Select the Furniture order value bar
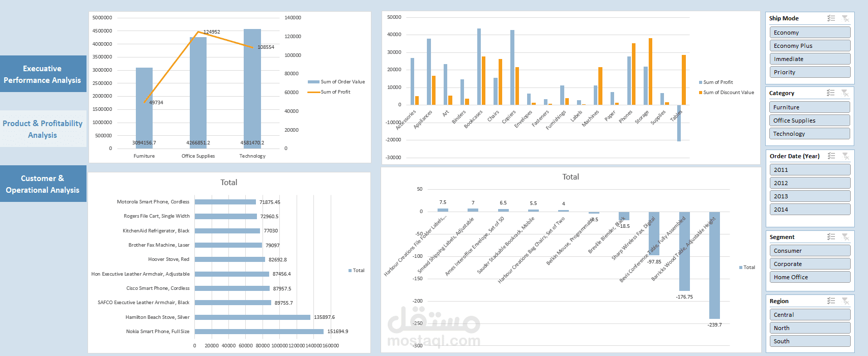 [x=144, y=108]
